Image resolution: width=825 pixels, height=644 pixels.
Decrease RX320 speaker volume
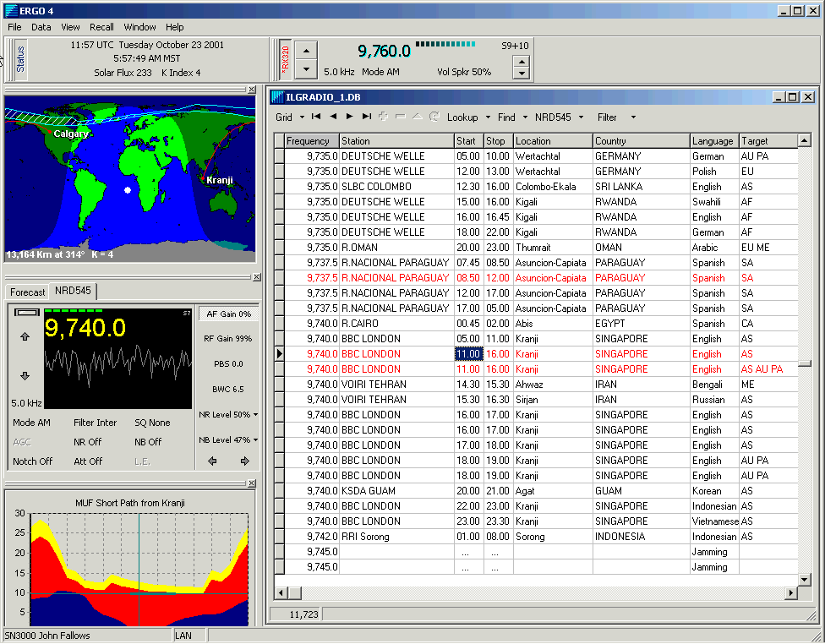pyautogui.click(x=521, y=74)
